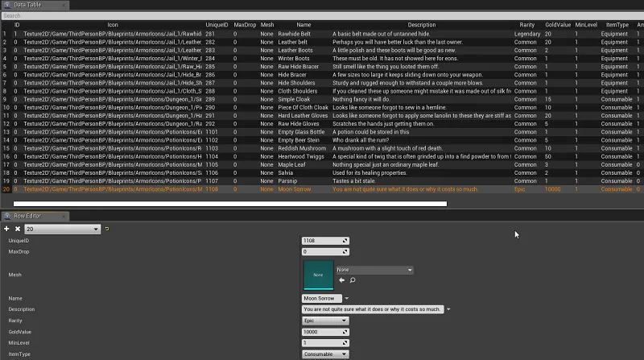Screen dimensions: 644x360
Task: Click the MinLevel column header
Action: 586,25
